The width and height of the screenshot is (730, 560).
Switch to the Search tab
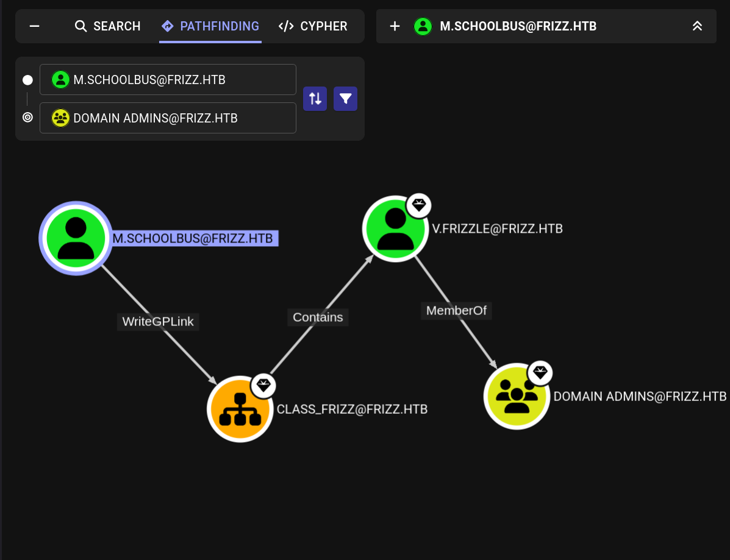108,26
